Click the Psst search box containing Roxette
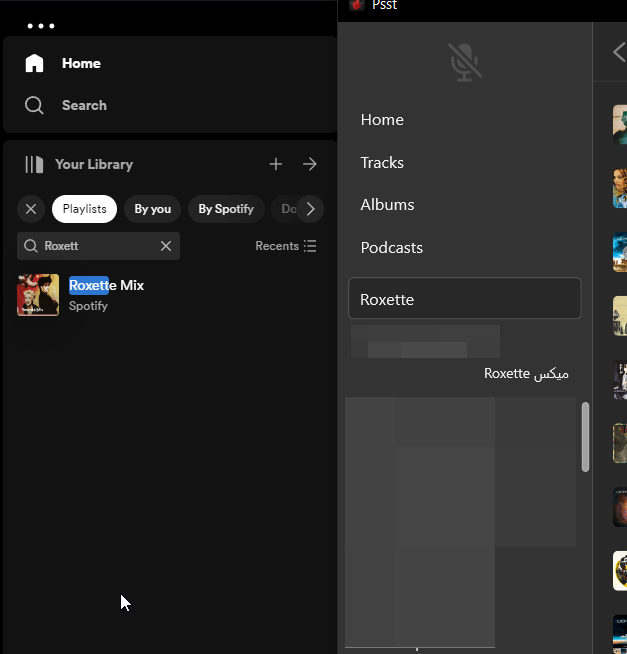 pyautogui.click(x=464, y=298)
